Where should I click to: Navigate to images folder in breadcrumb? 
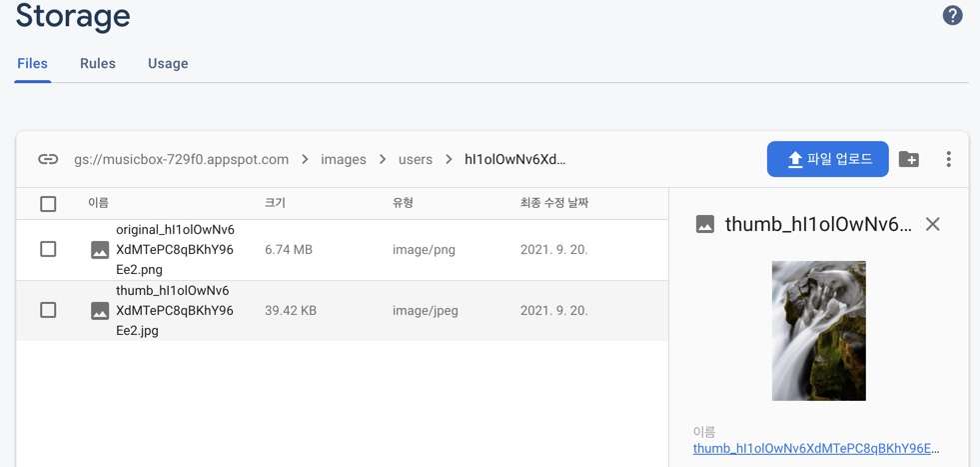[x=343, y=159]
